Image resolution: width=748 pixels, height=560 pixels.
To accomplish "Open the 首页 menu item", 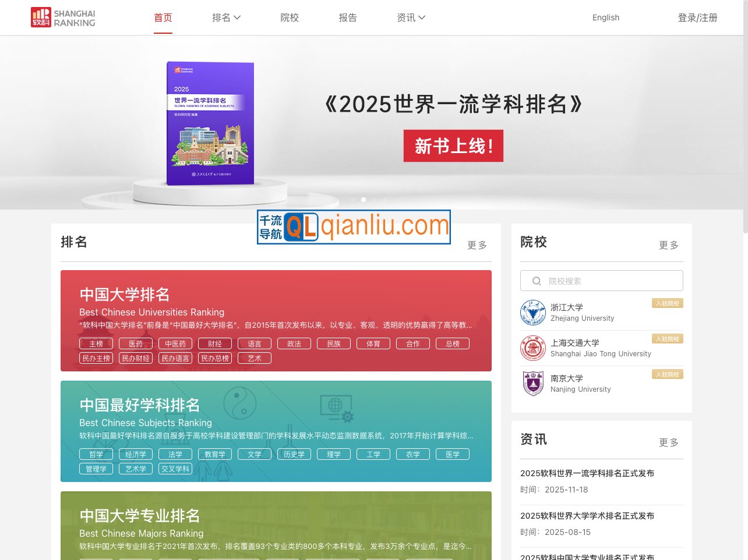I will click(163, 17).
